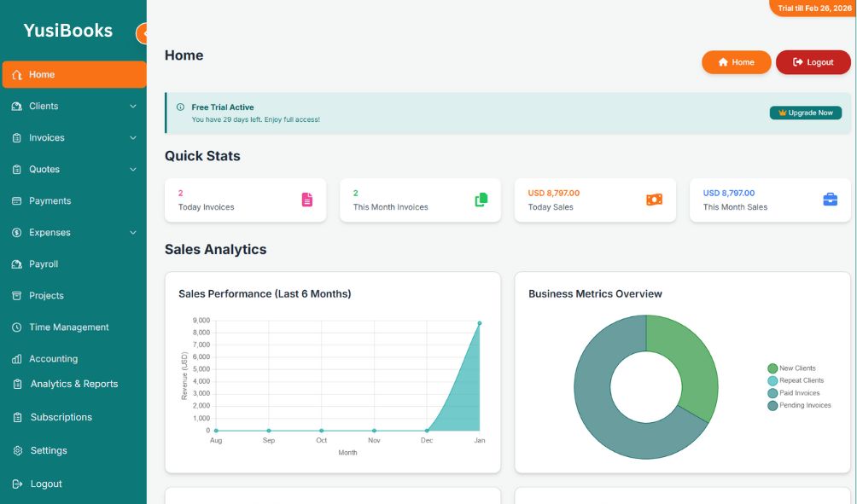Select the Payments icon in the sidebar

pyautogui.click(x=19, y=200)
